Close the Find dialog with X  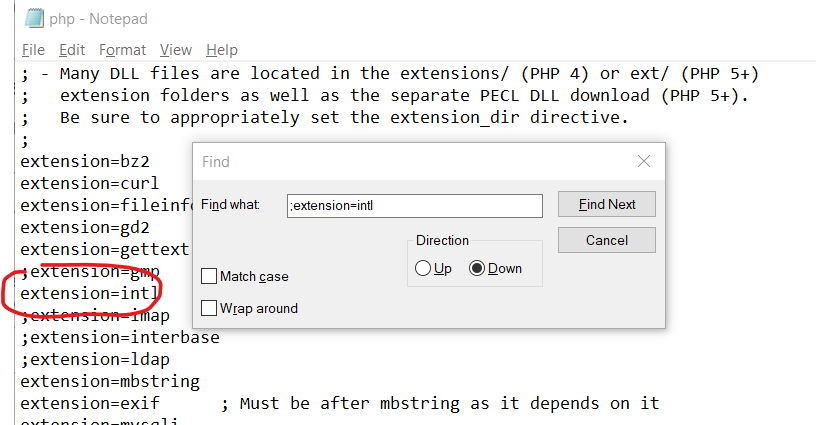[644, 161]
